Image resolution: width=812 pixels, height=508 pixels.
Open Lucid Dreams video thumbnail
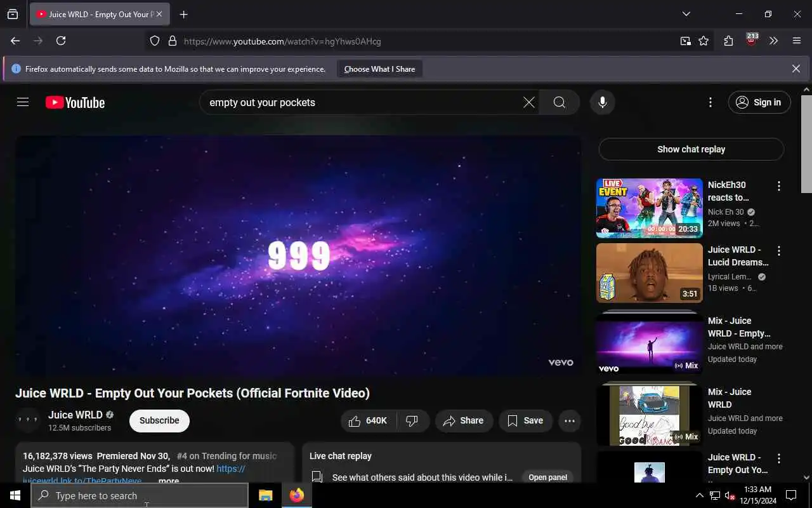[649, 273]
